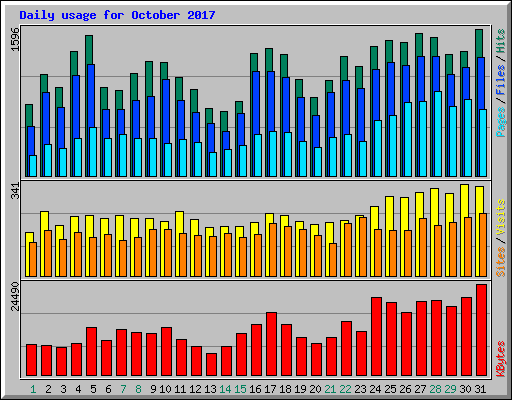This screenshot has width=512, height=400.
Task: Click day label "24" on the x-axis
Action: [x=375, y=389]
